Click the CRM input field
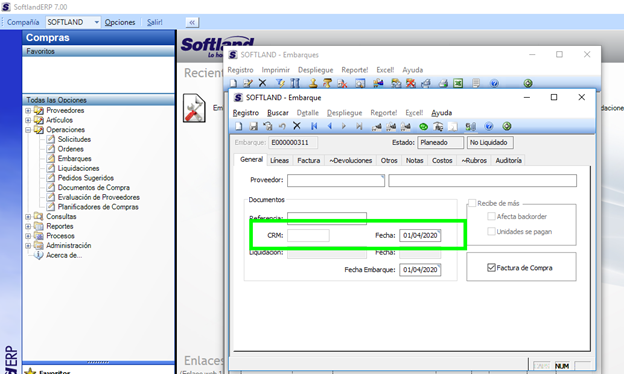The image size is (624, 374). [308, 235]
